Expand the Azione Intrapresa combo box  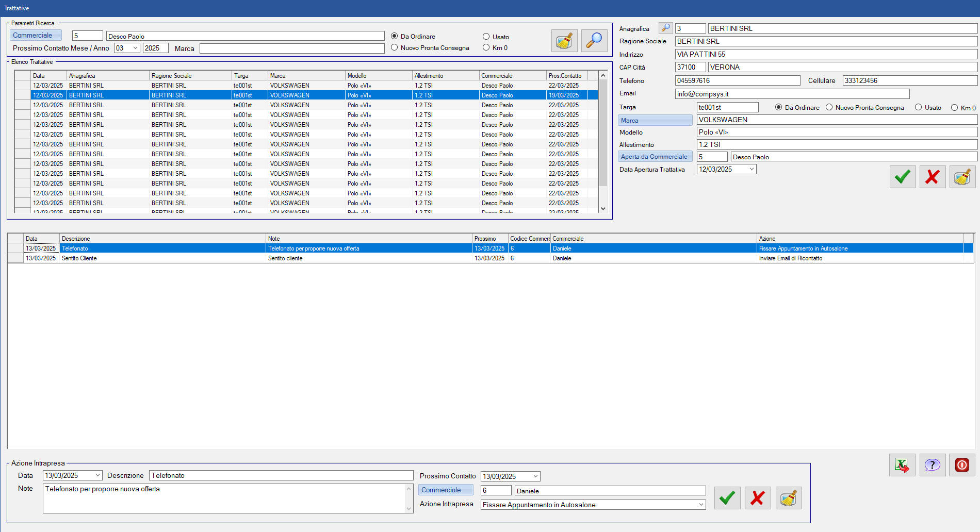point(701,505)
